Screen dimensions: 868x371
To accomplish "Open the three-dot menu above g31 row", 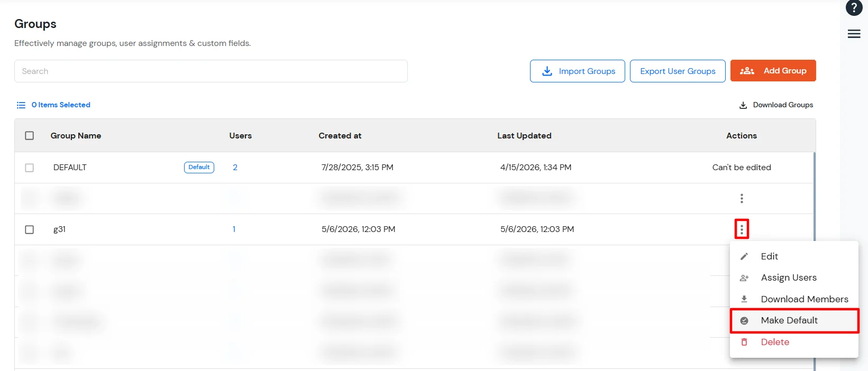I will pyautogui.click(x=742, y=198).
